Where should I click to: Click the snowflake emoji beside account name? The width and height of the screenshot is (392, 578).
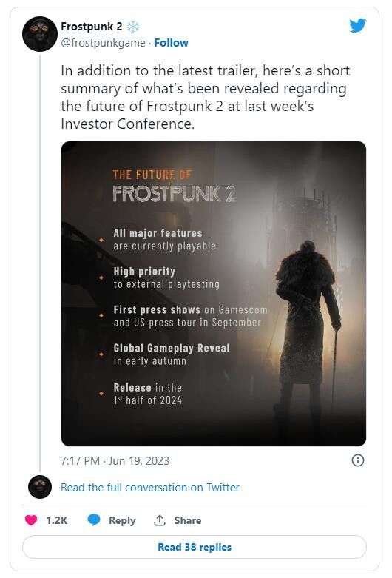[x=133, y=27]
